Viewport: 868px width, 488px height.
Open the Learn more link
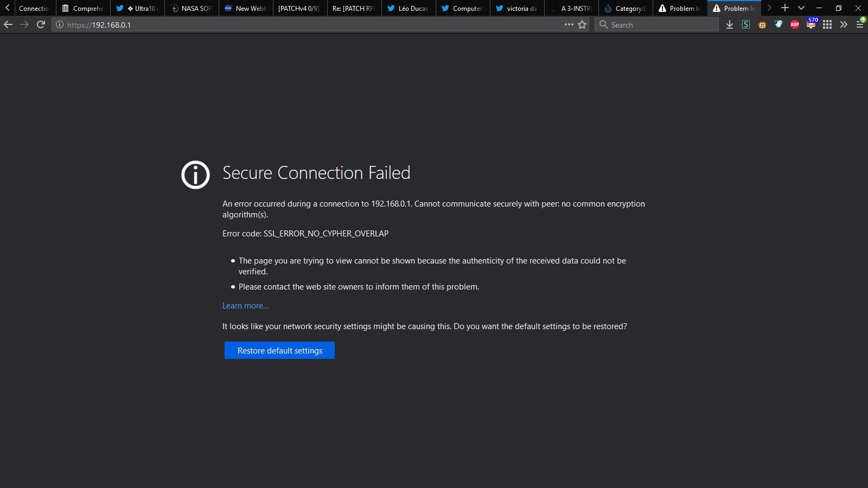245,306
